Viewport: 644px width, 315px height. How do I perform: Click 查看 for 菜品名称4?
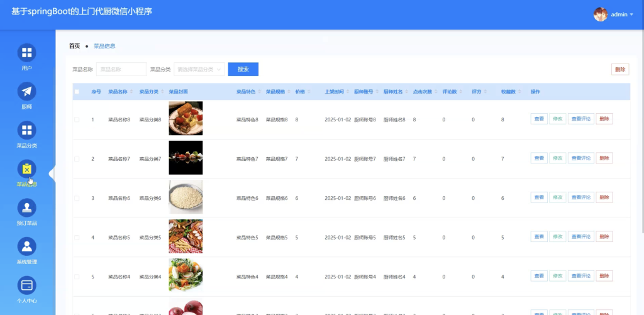(x=539, y=275)
